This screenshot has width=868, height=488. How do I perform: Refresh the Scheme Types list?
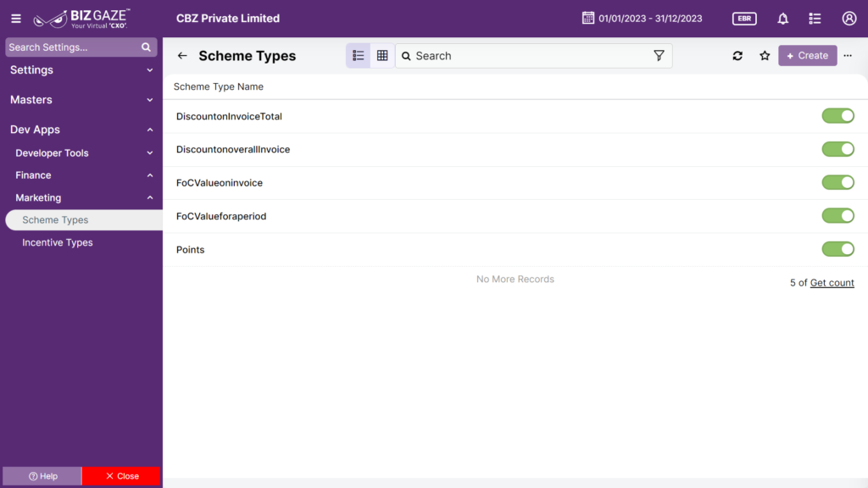tap(737, 56)
